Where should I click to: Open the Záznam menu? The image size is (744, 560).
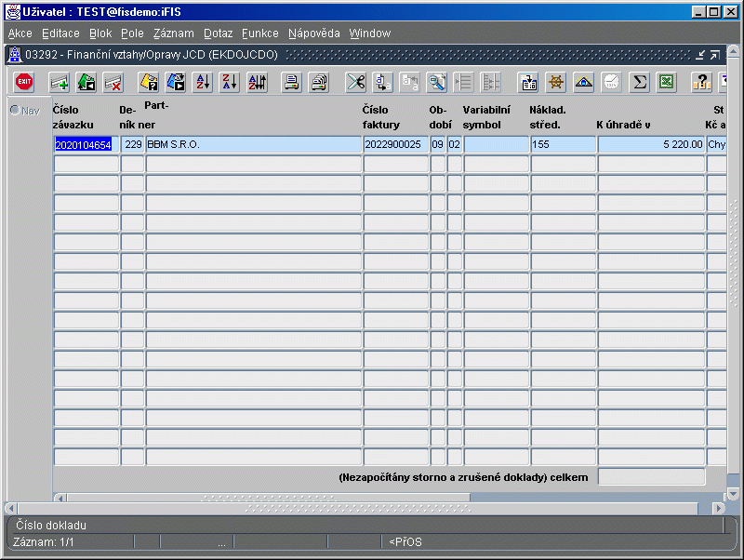(x=174, y=33)
